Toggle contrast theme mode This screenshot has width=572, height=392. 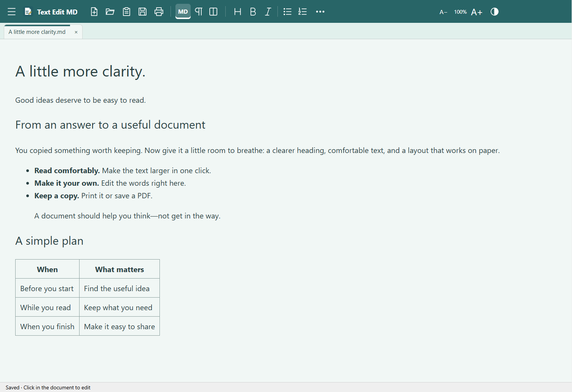point(494,12)
